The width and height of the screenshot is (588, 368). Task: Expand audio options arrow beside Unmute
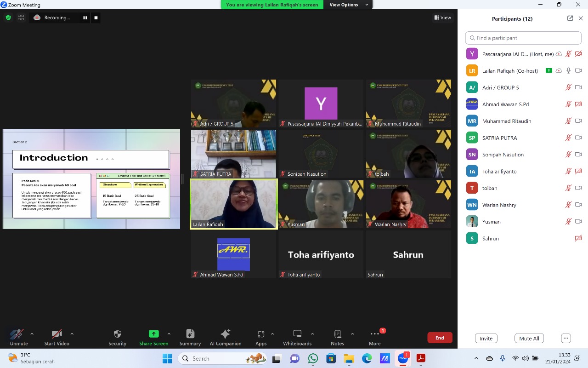(x=32, y=334)
